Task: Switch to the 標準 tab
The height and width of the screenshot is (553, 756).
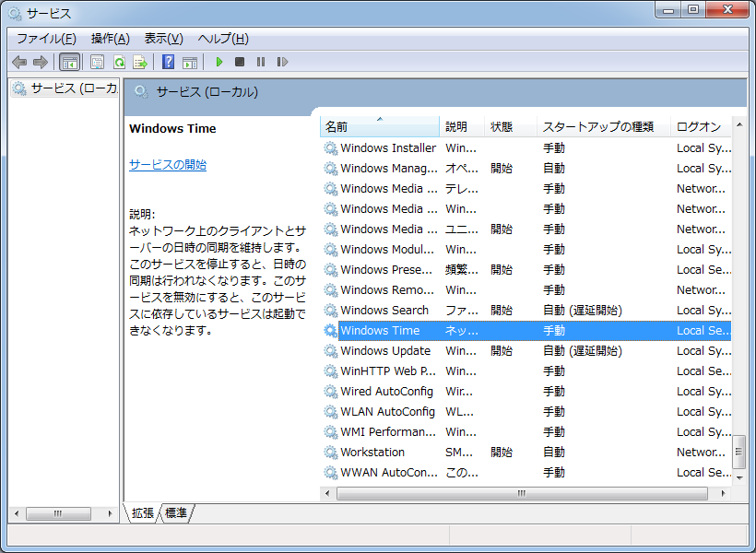Action: tap(176, 512)
